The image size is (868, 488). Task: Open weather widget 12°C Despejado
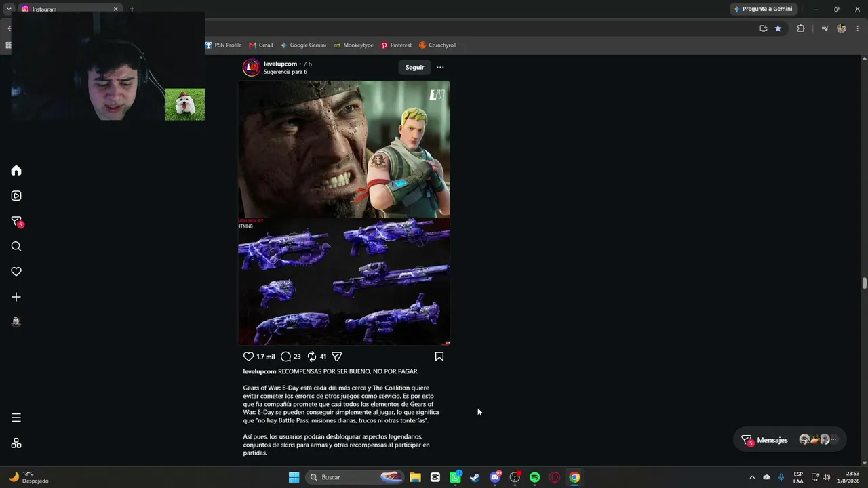point(28,477)
